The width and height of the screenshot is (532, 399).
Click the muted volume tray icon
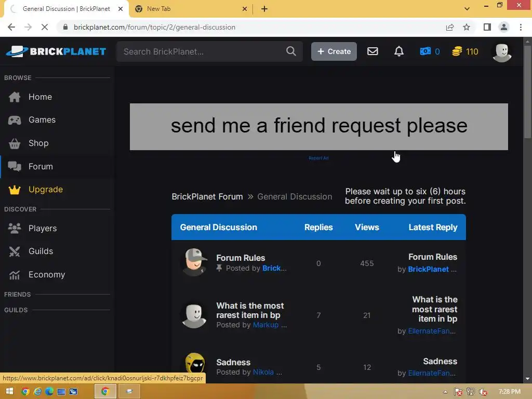483,392
